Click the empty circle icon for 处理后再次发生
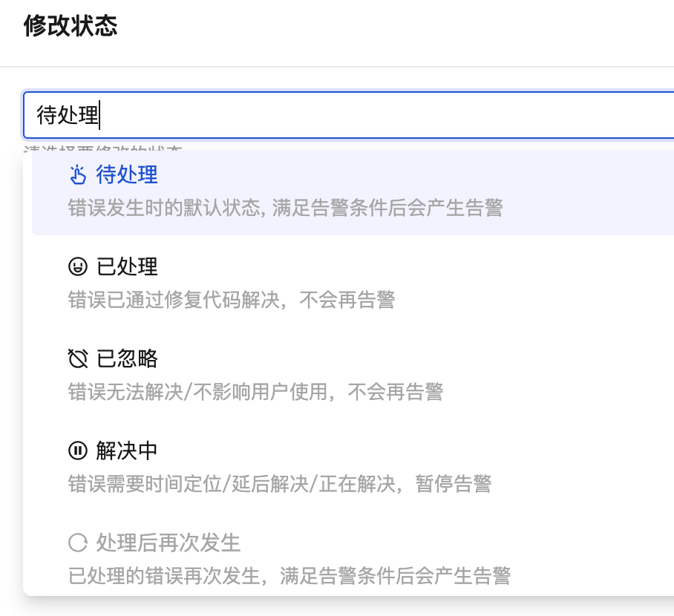The height and width of the screenshot is (616, 674). pyautogui.click(x=78, y=543)
